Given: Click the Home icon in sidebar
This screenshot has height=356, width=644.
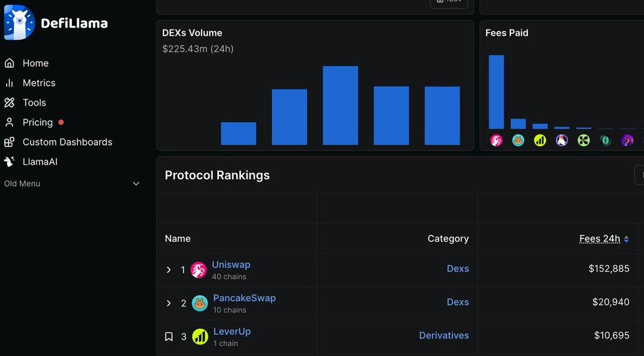Looking at the screenshot, I should pos(9,63).
